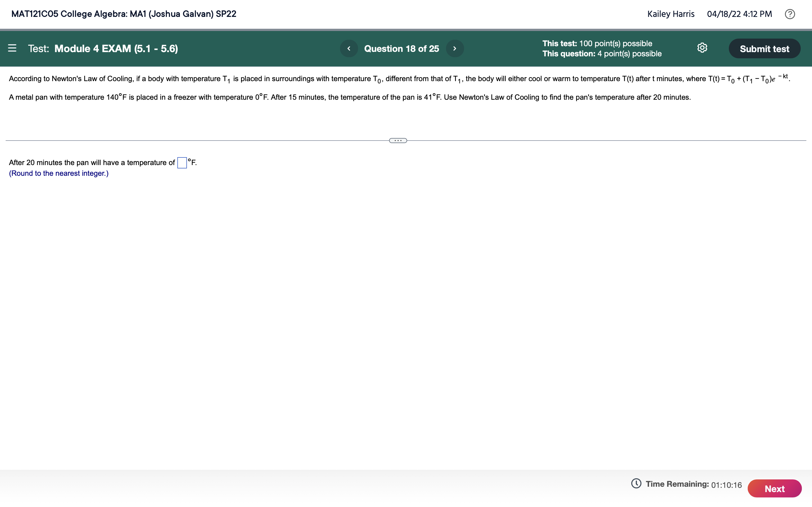Advance using the right arrow next to Question 18
Viewport: 812px width, 507px height.
tap(455, 48)
